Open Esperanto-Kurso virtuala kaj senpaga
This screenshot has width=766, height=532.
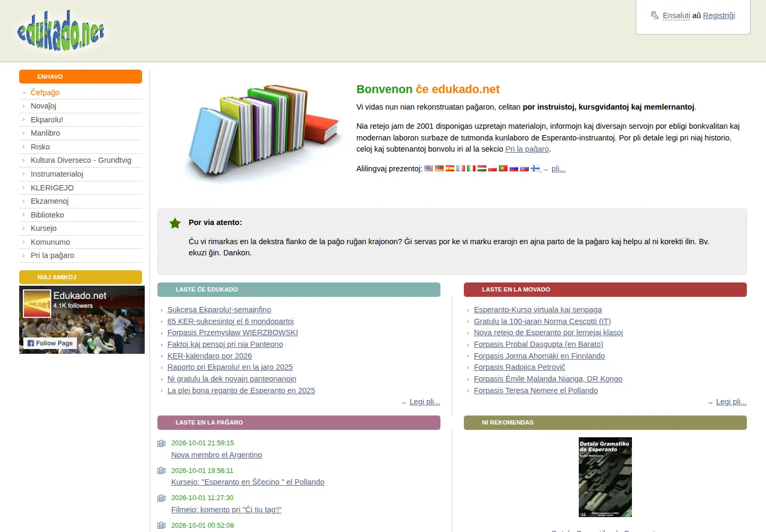(538, 310)
